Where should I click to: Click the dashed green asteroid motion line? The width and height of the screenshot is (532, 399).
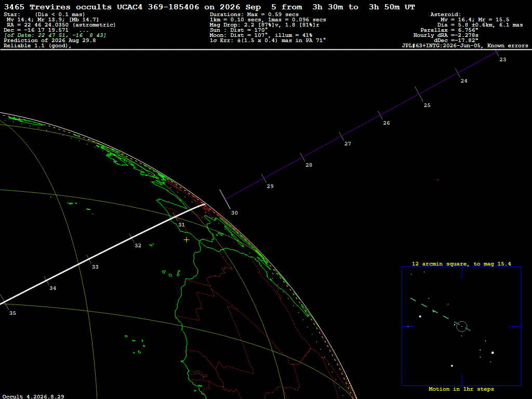440,314
